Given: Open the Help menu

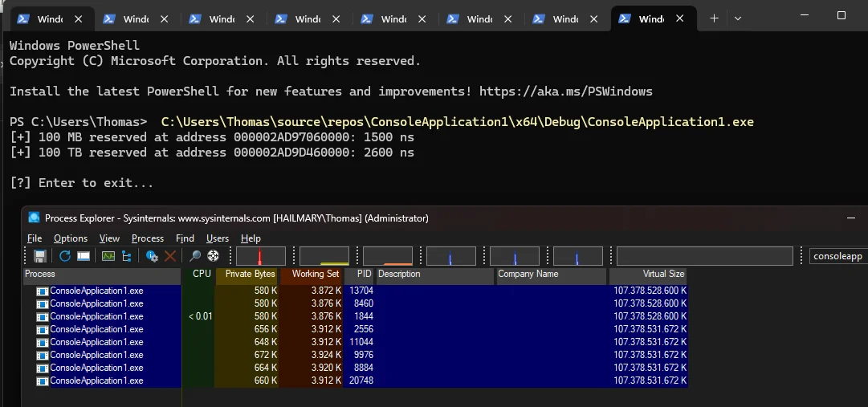Looking at the screenshot, I should tap(251, 238).
